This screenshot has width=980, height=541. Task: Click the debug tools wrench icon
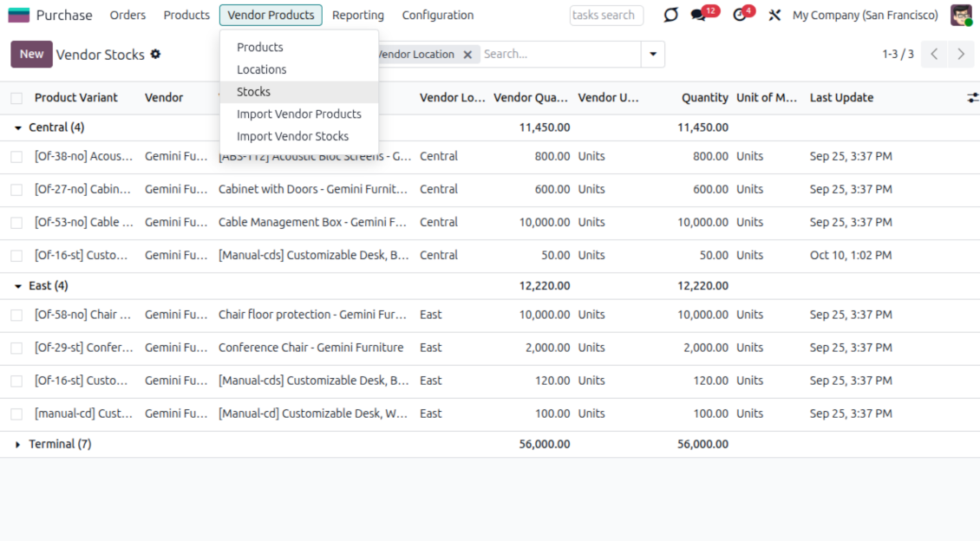tap(774, 16)
